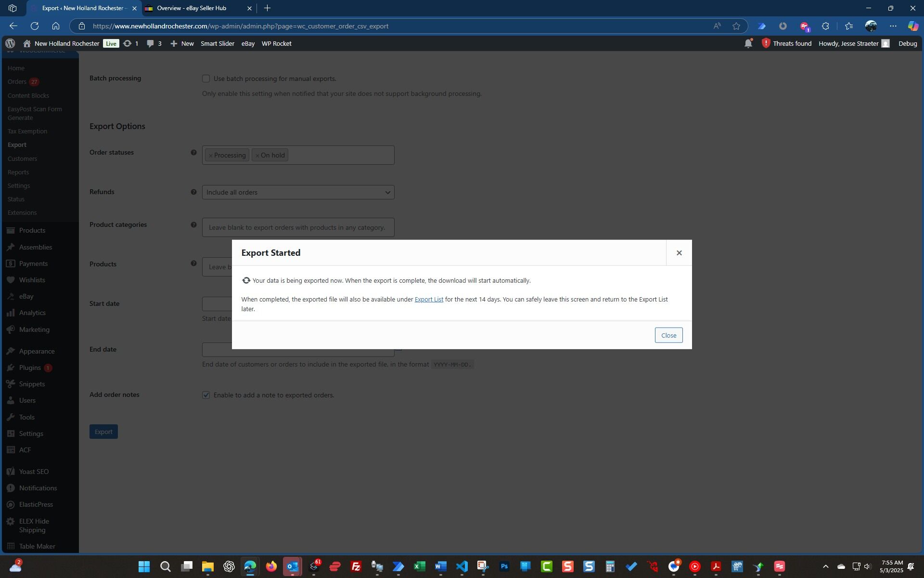The image size is (924, 578).
Task: Expand the Refunds dropdown
Action: tap(298, 192)
